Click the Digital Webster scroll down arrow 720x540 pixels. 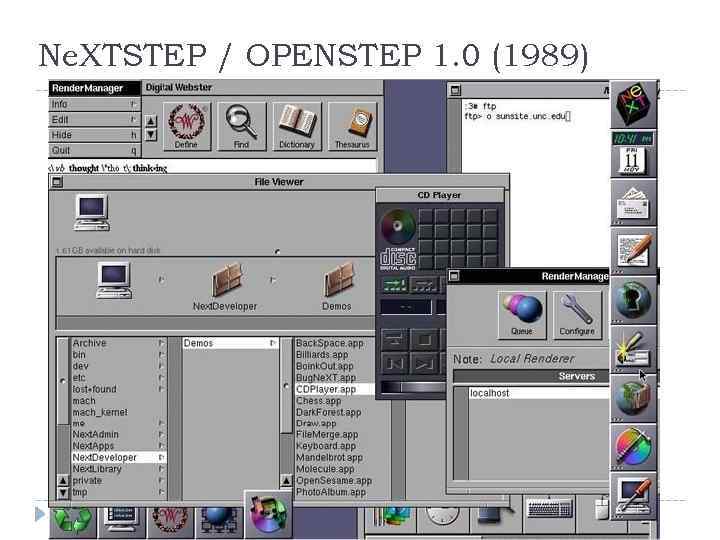151,135
